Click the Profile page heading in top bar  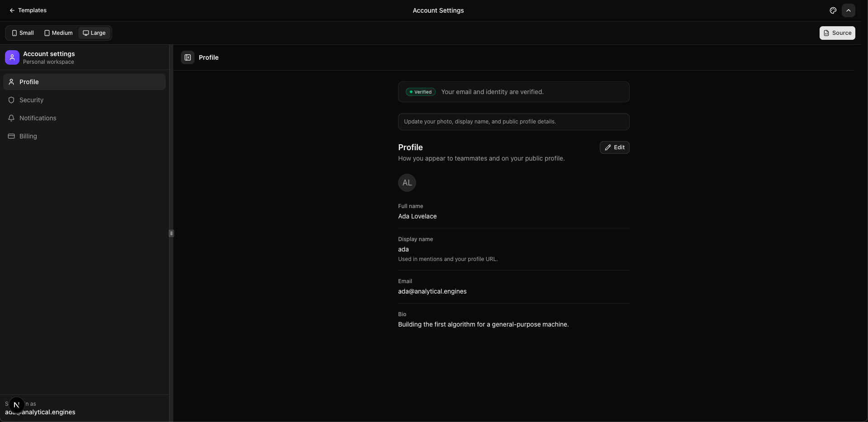[209, 57]
